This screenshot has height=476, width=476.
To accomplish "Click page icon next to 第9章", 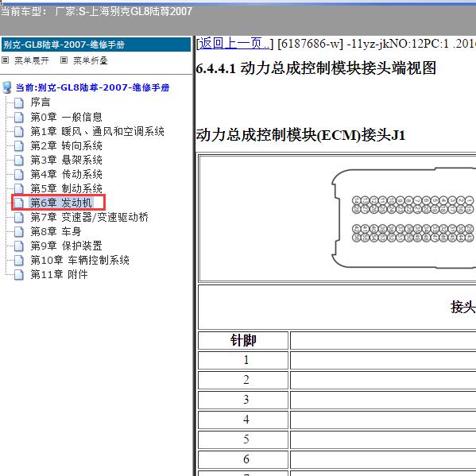I will 19,246.
